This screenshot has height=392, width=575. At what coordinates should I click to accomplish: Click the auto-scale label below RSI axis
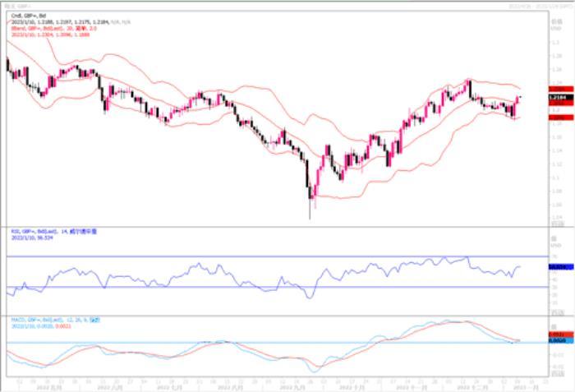pyautogui.click(x=557, y=313)
